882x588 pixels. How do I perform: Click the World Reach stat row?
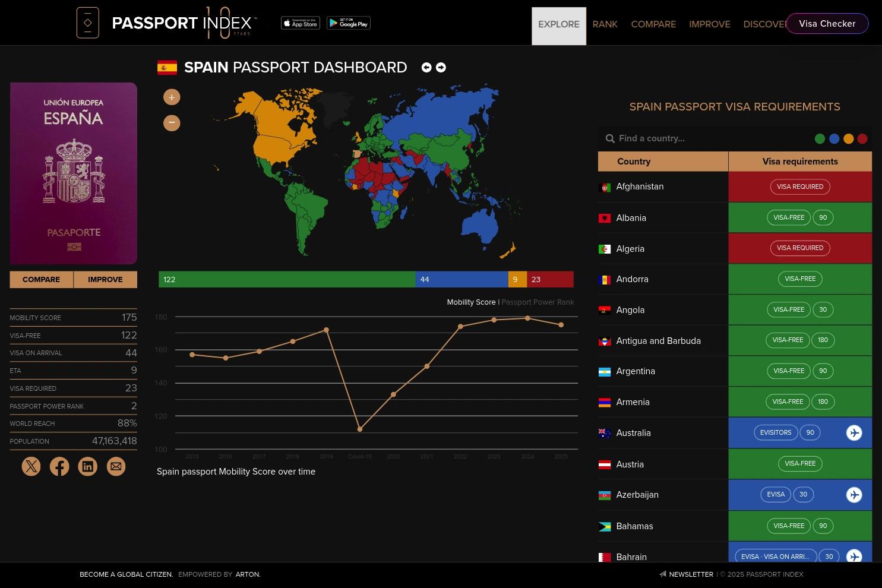73,423
